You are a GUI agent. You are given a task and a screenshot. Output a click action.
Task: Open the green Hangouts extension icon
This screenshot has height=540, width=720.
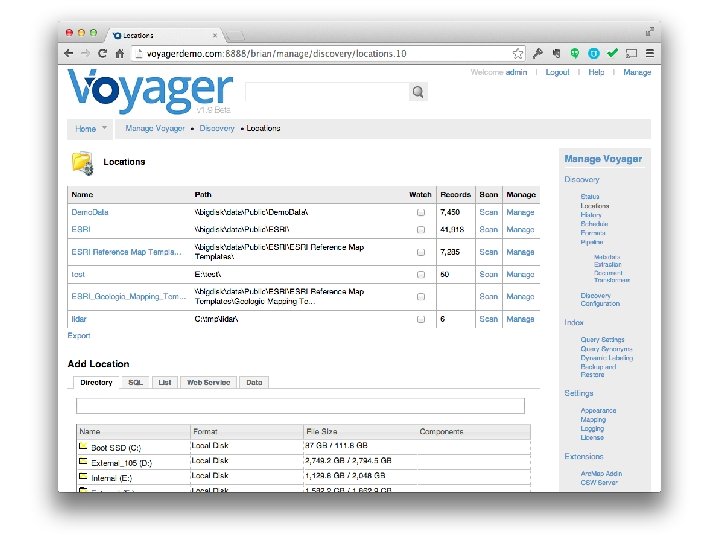(x=575, y=53)
